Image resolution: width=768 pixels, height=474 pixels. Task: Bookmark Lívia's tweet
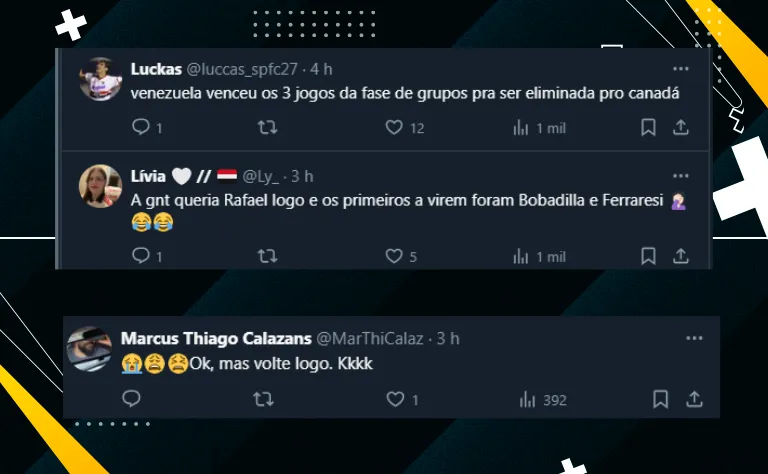[x=648, y=256]
